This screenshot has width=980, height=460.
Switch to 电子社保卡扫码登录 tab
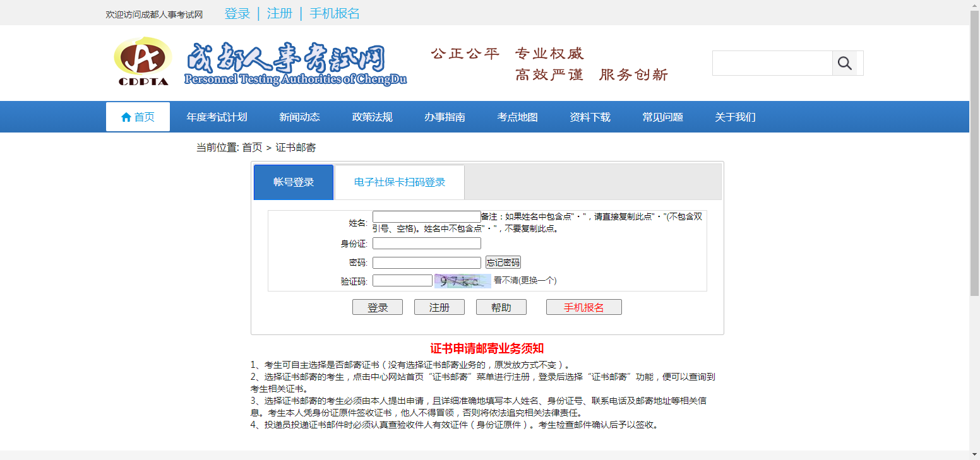coord(400,182)
